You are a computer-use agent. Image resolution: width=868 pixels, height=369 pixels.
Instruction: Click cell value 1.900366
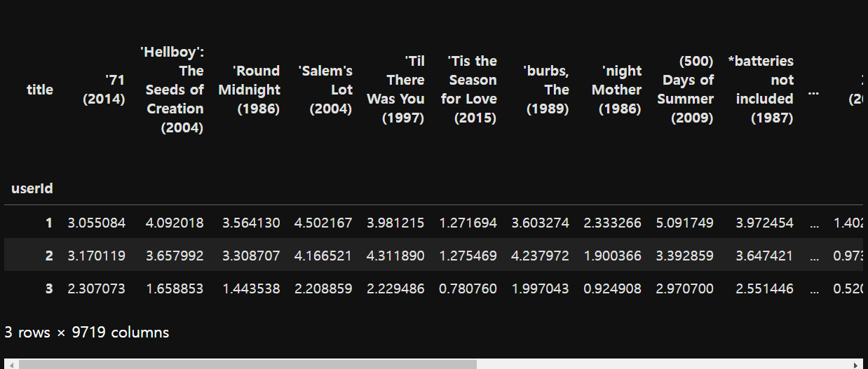pyautogui.click(x=612, y=256)
